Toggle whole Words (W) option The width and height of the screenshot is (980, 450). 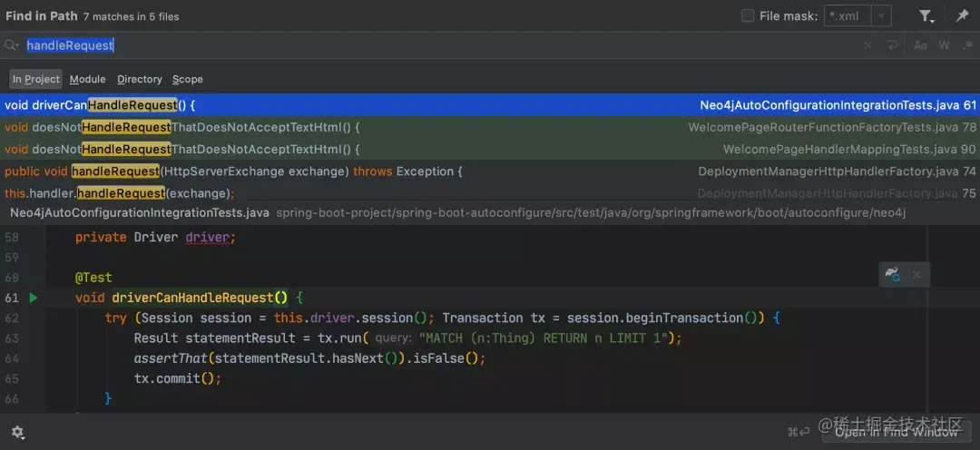(x=944, y=45)
